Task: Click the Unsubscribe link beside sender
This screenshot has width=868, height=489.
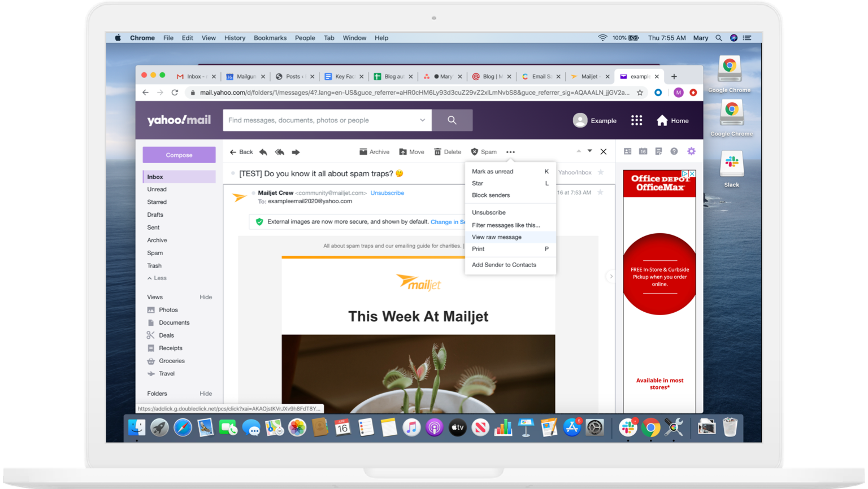Action: (x=387, y=193)
